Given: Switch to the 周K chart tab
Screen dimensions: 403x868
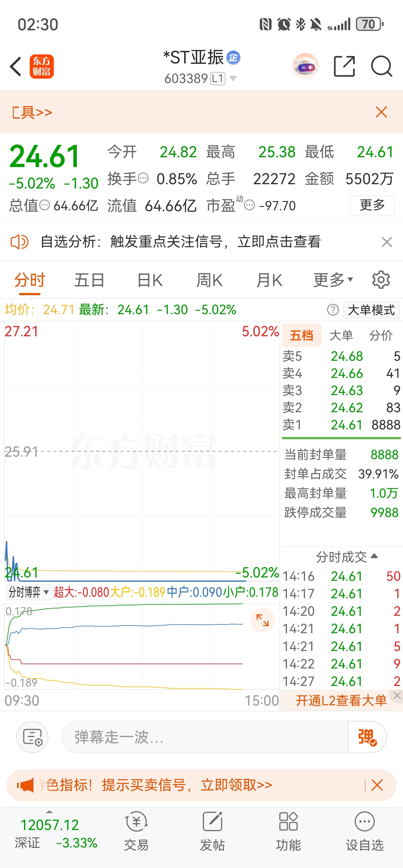Looking at the screenshot, I should point(209,280).
